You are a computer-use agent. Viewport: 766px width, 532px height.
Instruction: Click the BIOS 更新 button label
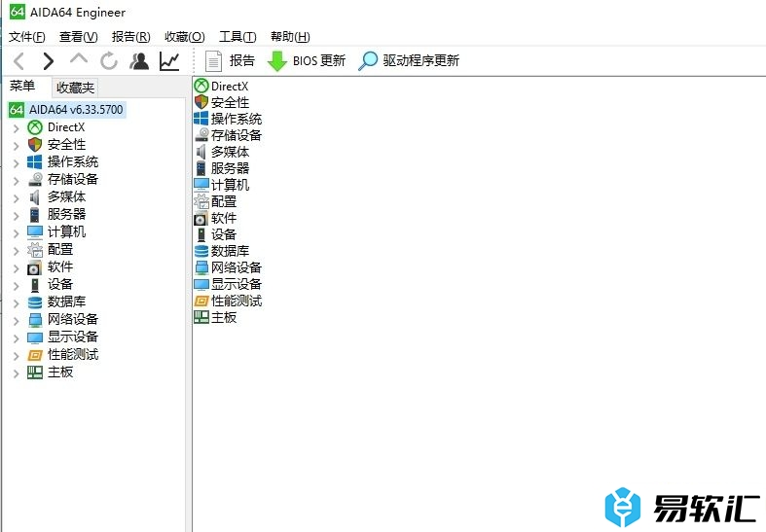pos(319,60)
